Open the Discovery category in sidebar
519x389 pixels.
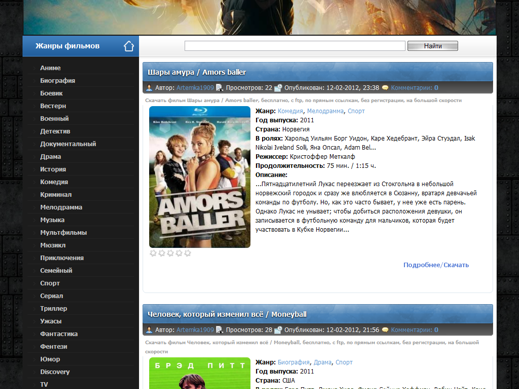(55, 372)
